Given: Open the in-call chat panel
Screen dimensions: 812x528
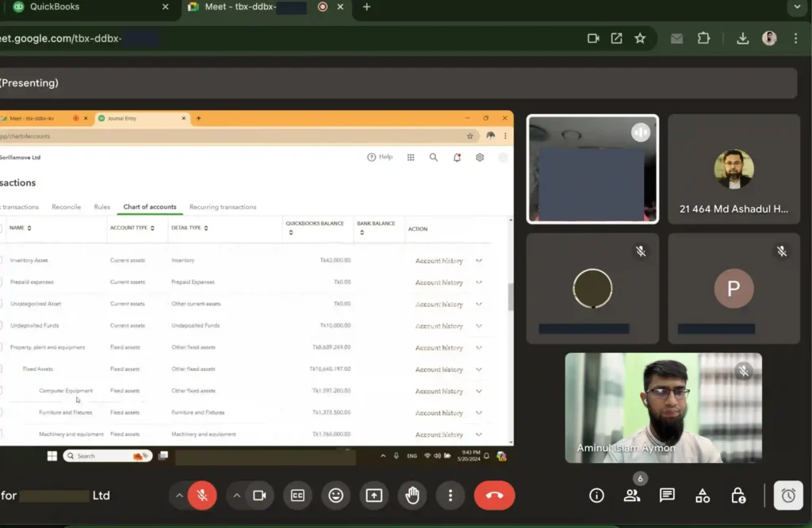Looking at the screenshot, I should tap(667, 495).
